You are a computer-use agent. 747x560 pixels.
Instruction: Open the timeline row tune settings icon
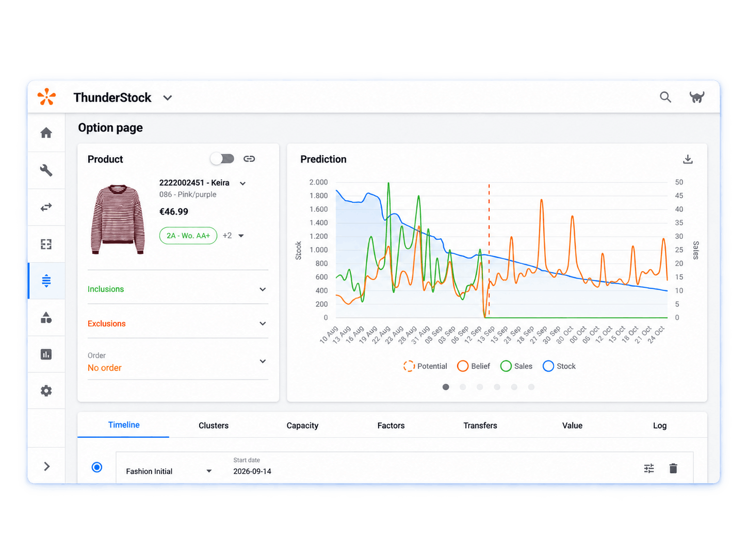pyautogui.click(x=649, y=468)
